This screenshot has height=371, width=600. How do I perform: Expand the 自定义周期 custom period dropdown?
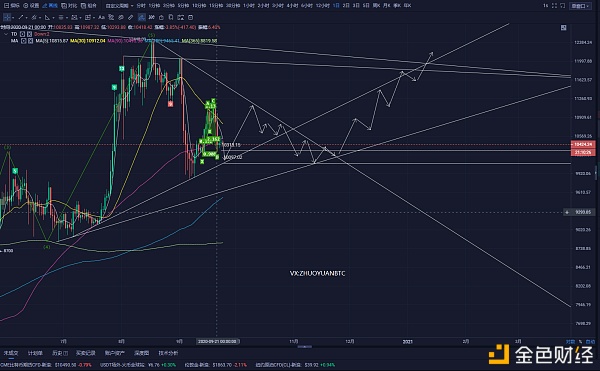(119, 6)
